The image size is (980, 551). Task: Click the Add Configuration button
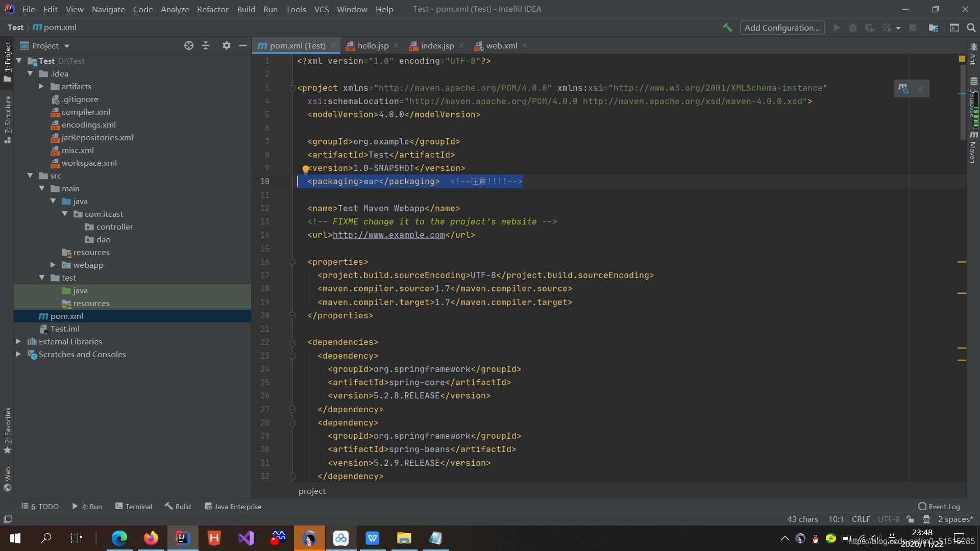[x=782, y=28]
